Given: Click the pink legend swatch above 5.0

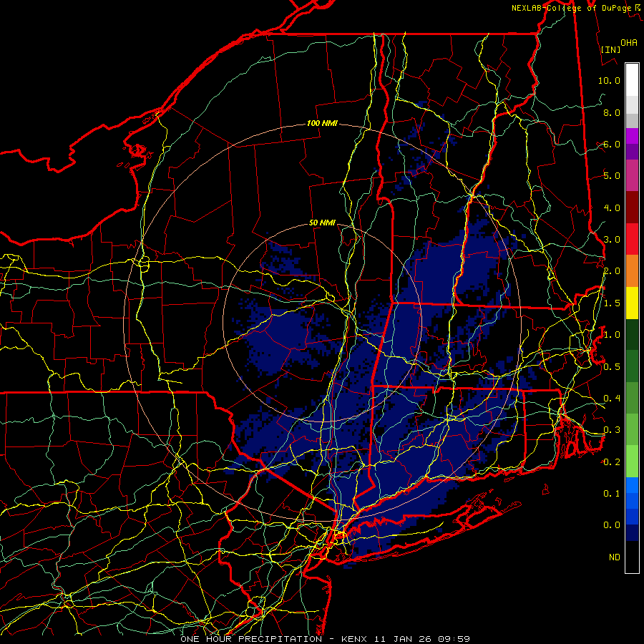Looking at the screenshot, I should pos(632,175).
